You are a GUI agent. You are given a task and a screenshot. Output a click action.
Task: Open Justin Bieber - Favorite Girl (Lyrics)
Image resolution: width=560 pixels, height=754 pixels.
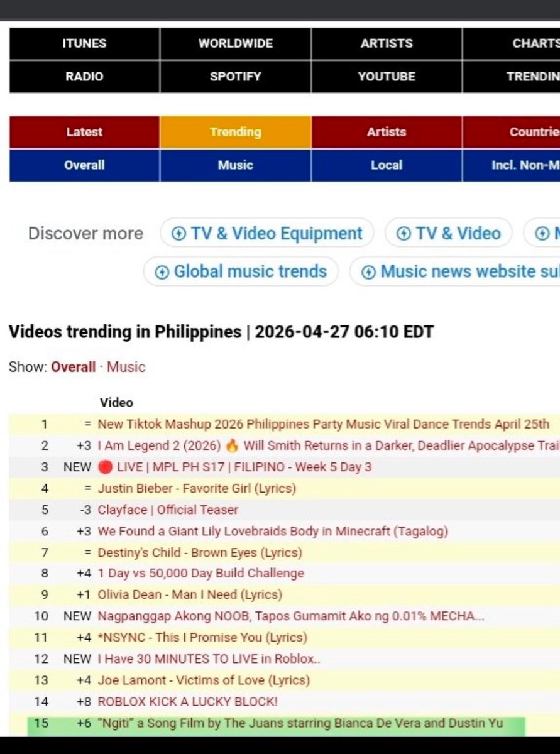click(197, 488)
